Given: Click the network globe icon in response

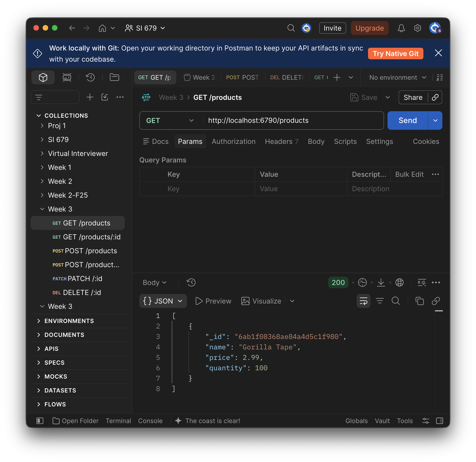Looking at the screenshot, I should pyautogui.click(x=399, y=282).
